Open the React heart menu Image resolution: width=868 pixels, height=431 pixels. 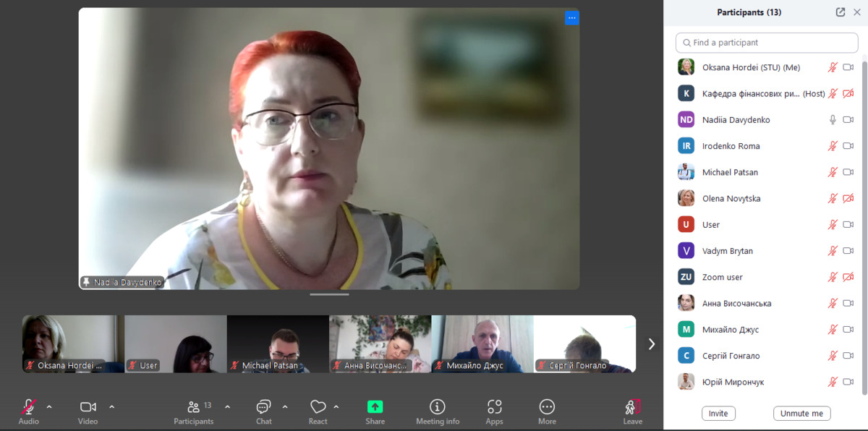tap(318, 406)
